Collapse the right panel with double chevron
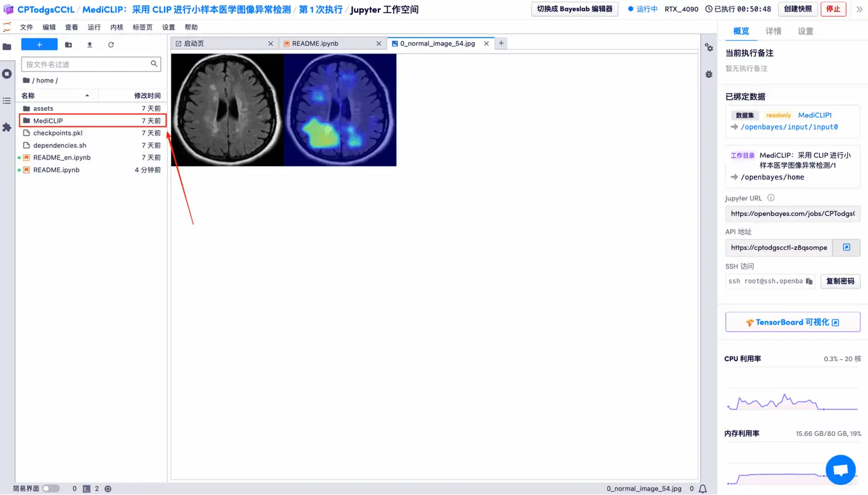The image size is (868, 495). 859,9
